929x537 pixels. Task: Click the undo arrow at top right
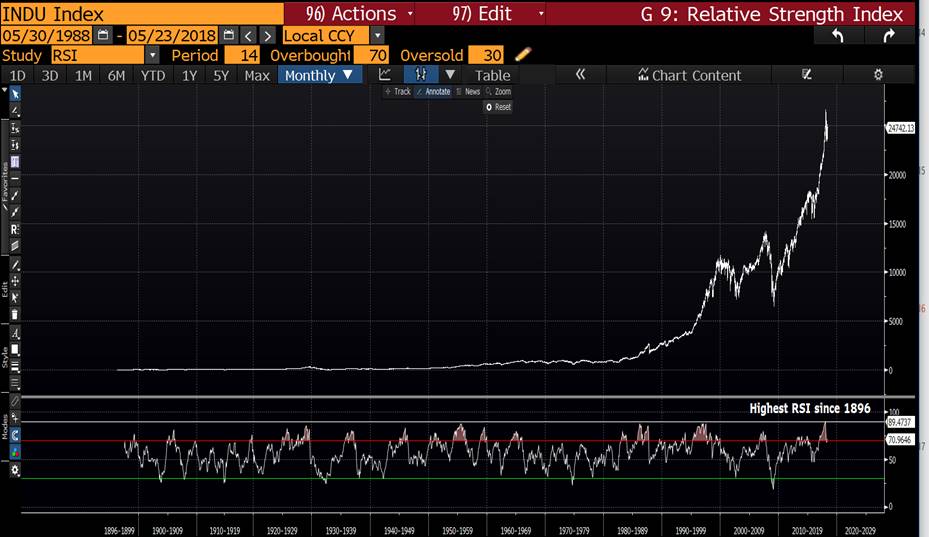pyautogui.click(x=838, y=36)
